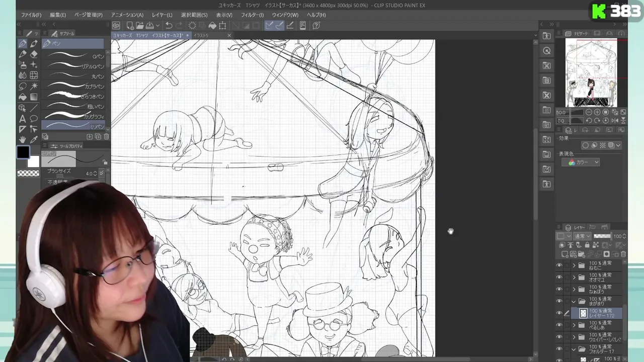Select the Pen tool in the tool palette
644x362 pixels.
23,44
